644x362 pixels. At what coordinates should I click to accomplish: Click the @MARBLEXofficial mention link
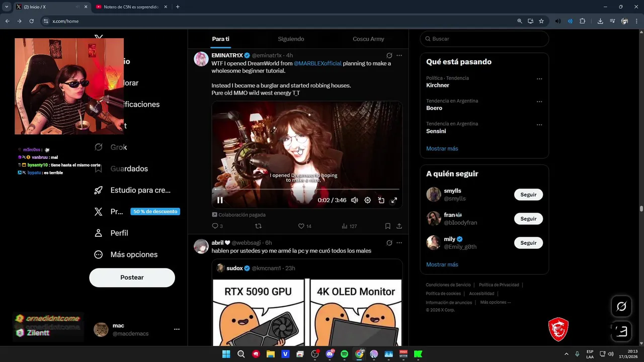[x=317, y=63]
